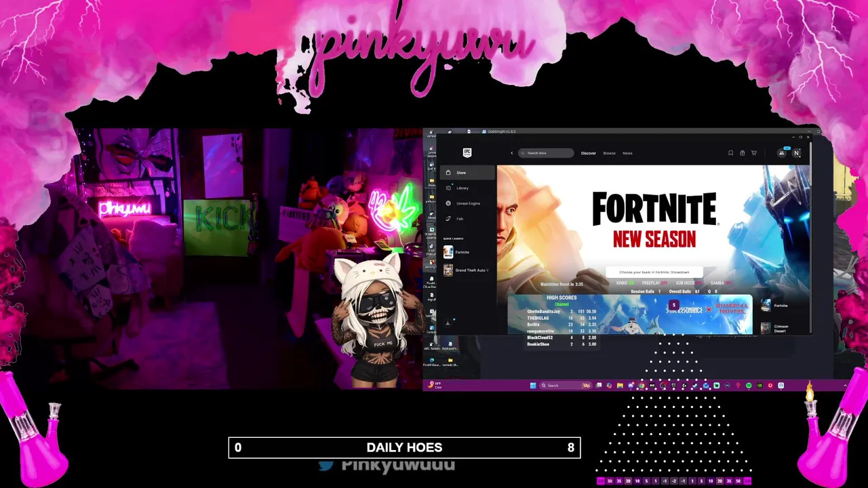This screenshot has width=868, height=488.
Task: Open the wishlist bookmark icon
Action: coord(730,153)
